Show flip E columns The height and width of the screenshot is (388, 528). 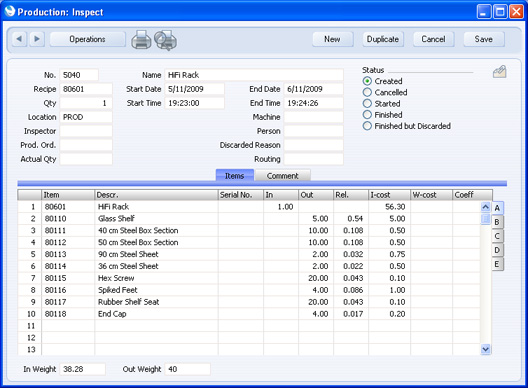(497, 264)
